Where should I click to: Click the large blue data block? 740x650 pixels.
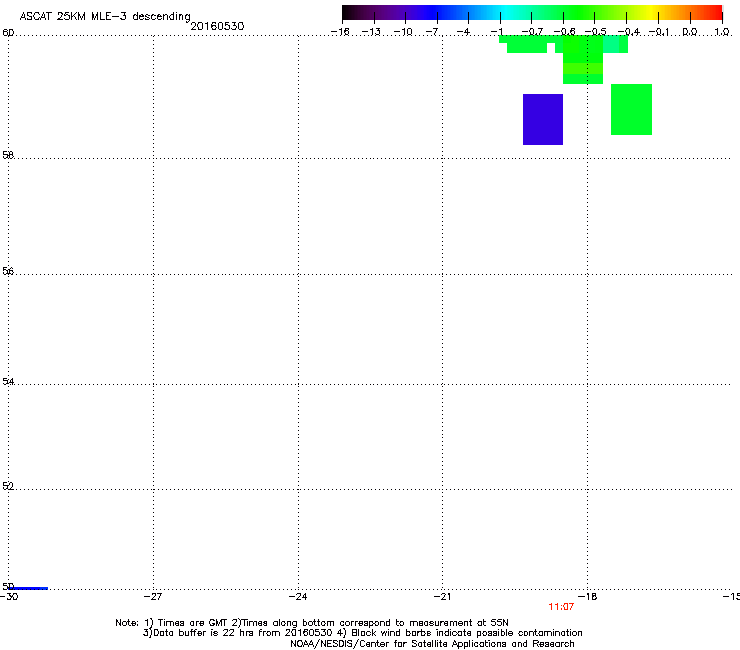[543, 119]
